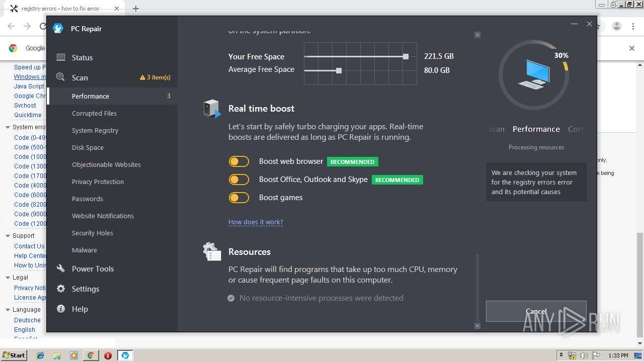Open English language link in browser
This screenshot has height=362, width=644.
(25, 330)
